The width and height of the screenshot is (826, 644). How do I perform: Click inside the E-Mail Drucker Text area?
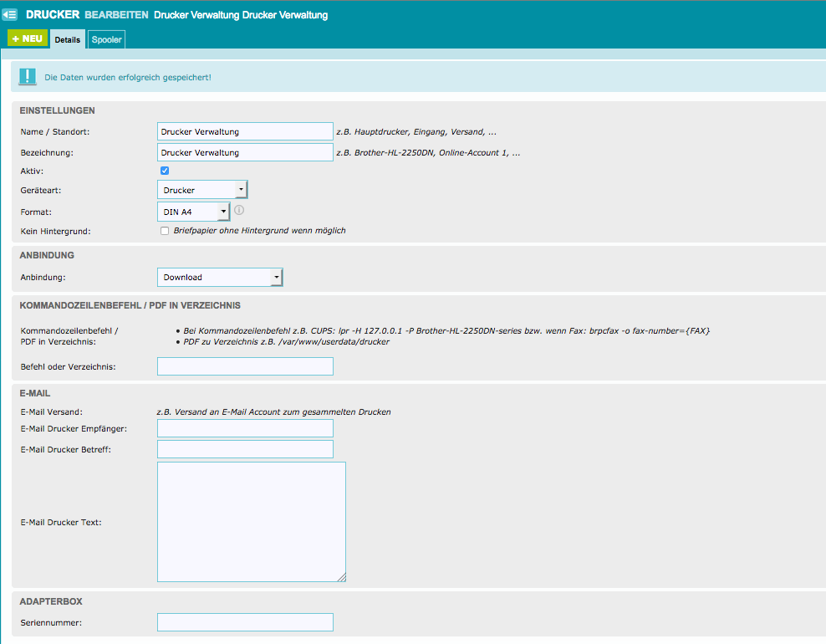point(251,521)
